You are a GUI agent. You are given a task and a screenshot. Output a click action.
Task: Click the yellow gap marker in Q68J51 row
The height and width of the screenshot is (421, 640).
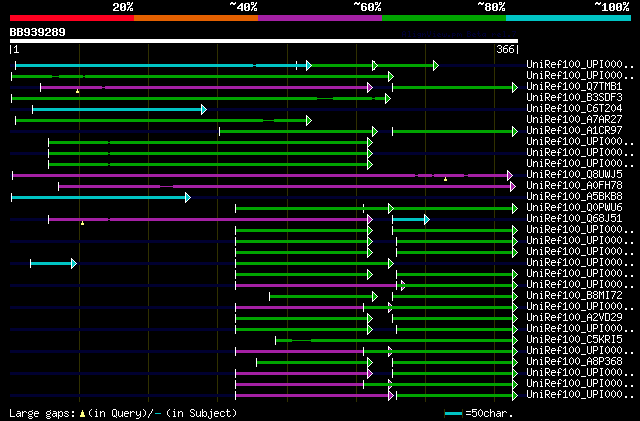(82, 223)
